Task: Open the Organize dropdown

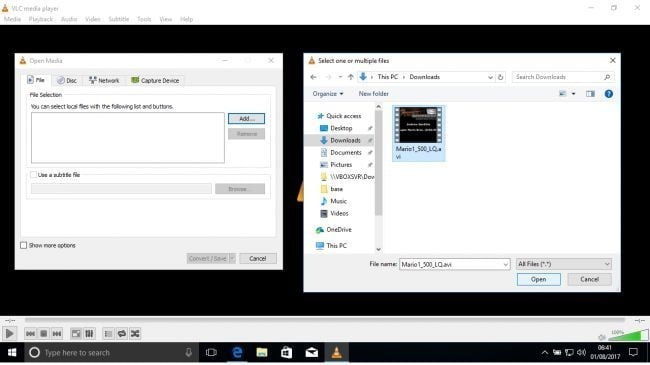Action: point(327,94)
